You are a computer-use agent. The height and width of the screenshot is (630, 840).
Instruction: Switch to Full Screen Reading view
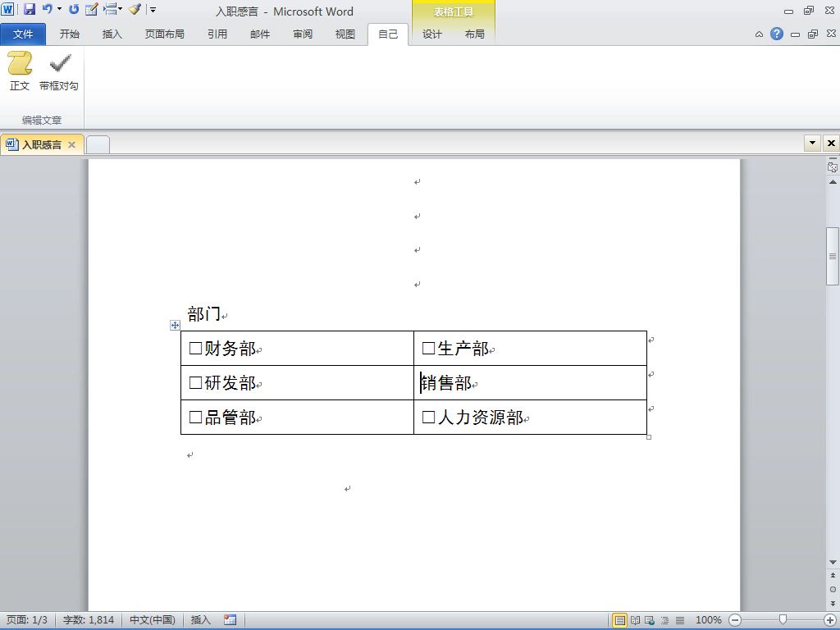coord(636,620)
